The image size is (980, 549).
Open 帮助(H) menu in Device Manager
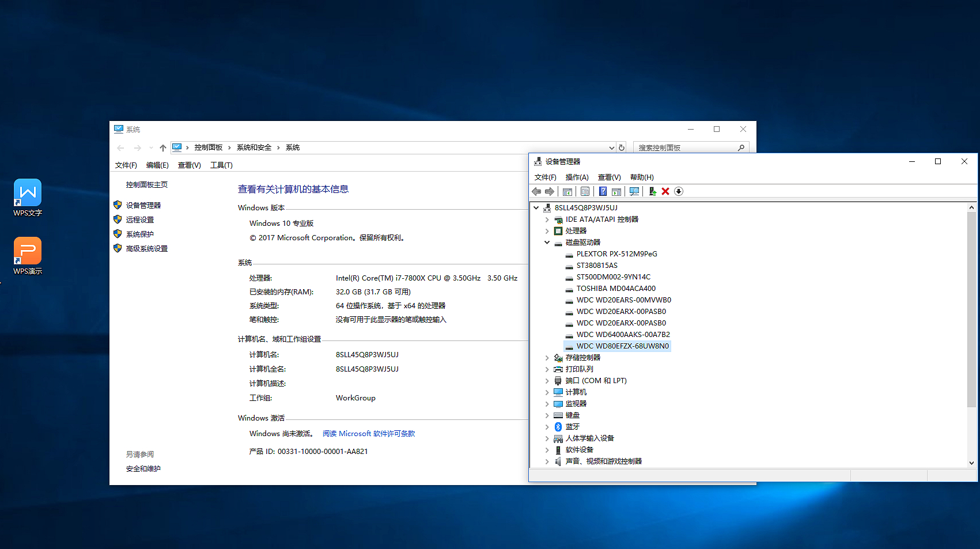[642, 177]
